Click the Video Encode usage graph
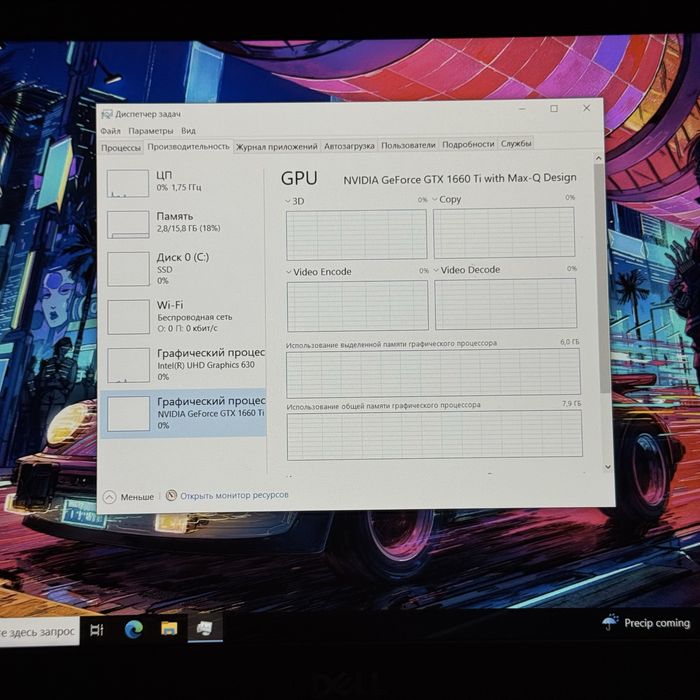700x700 pixels. (358, 306)
